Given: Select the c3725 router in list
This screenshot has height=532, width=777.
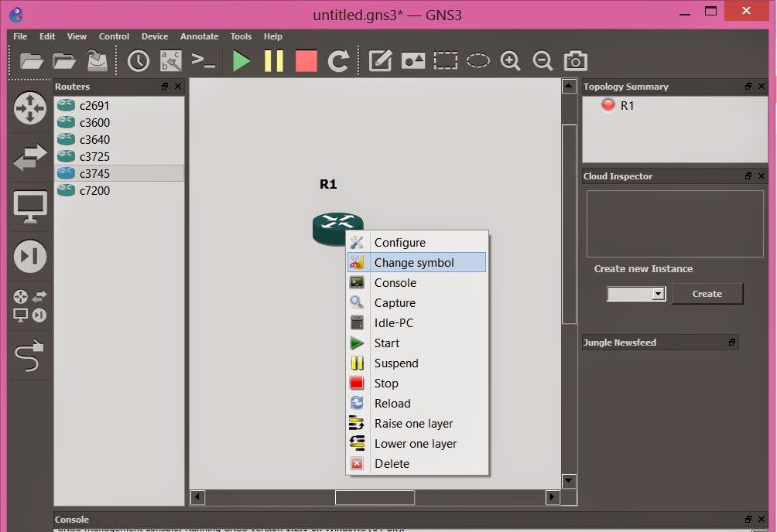Looking at the screenshot, I should tap(119, 156).
